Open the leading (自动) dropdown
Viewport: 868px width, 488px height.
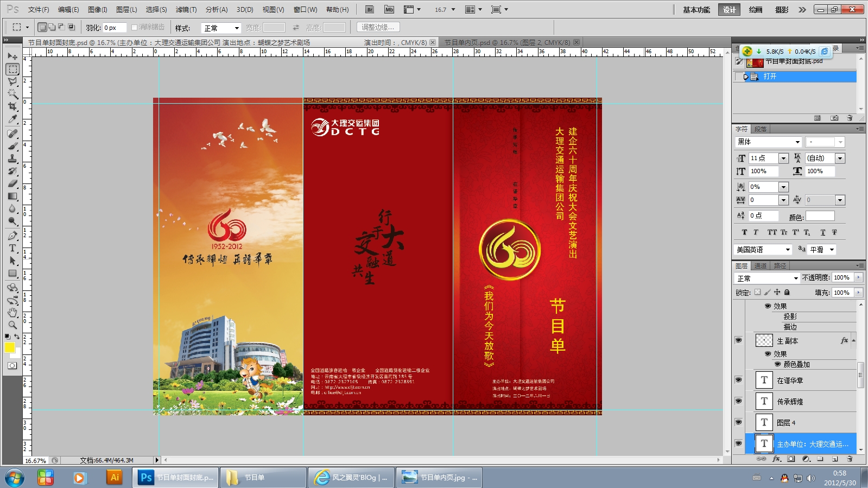(840, 158)
